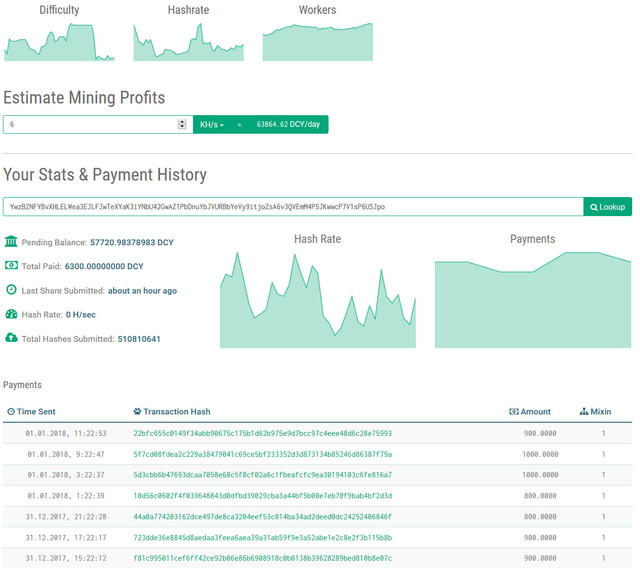This screenshot has width=640, height=574.
Task: Click the Difficulty chart
Action: pos(59,42)
